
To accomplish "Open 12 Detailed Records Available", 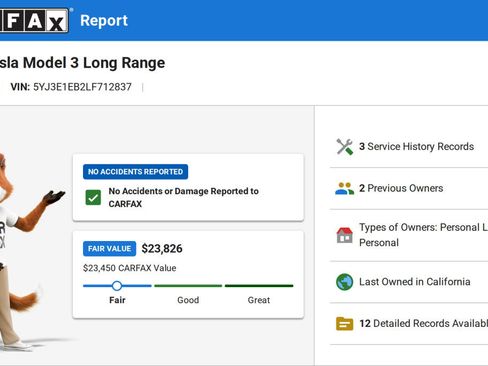I will (x=409, y=324).
